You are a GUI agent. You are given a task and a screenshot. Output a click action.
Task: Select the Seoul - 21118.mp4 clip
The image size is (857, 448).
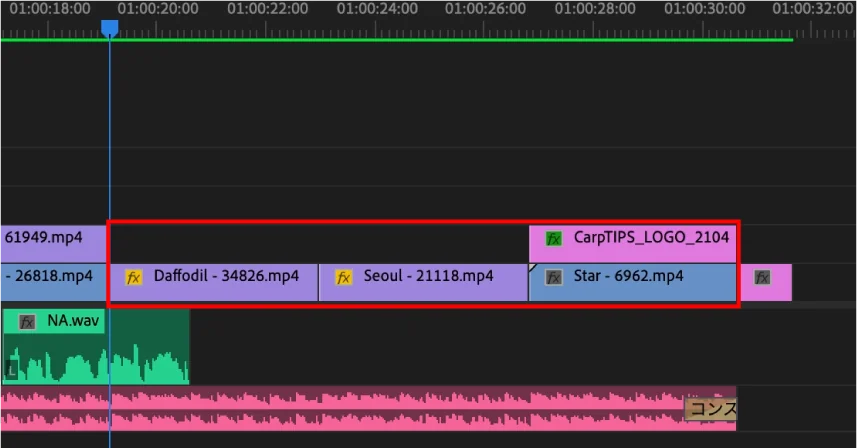point(424,282)
